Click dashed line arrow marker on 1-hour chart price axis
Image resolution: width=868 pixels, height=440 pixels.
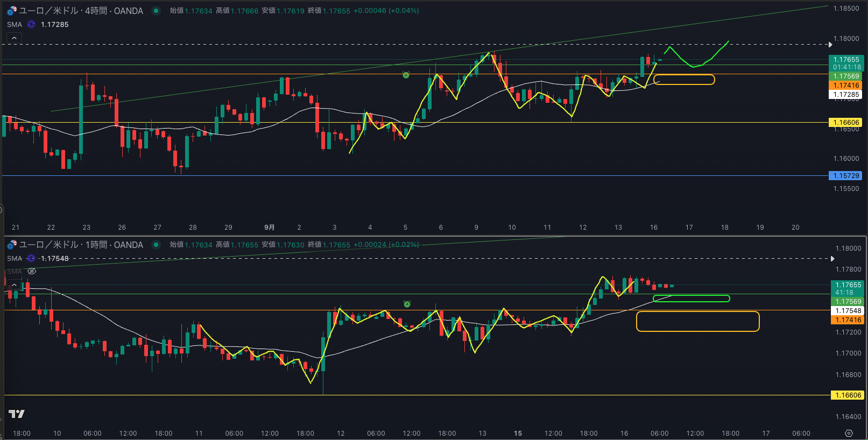point(832,259)
